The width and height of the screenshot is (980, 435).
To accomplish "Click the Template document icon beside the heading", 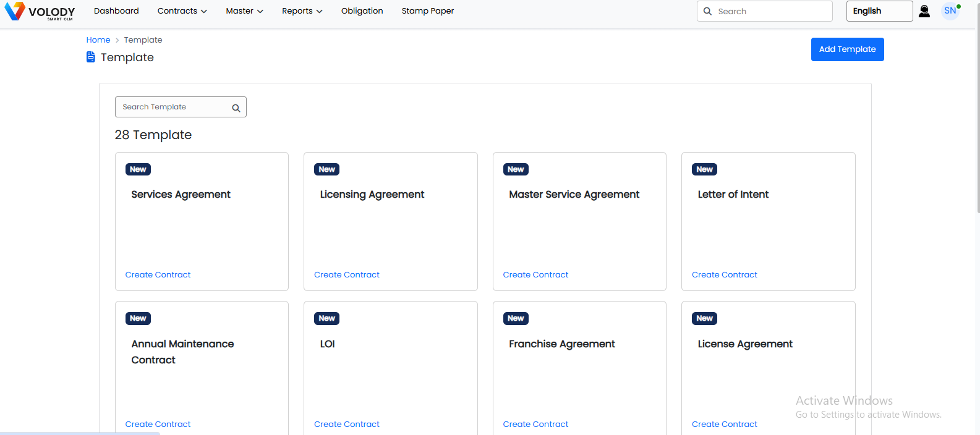I will pyautogui.click(x=91, y=57).
